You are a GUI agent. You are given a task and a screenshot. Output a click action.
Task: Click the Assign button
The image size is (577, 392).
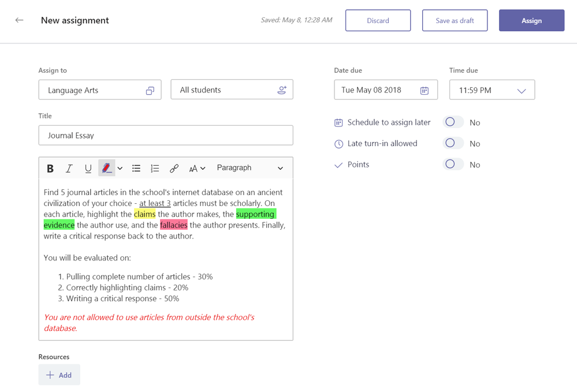(531, 21)
